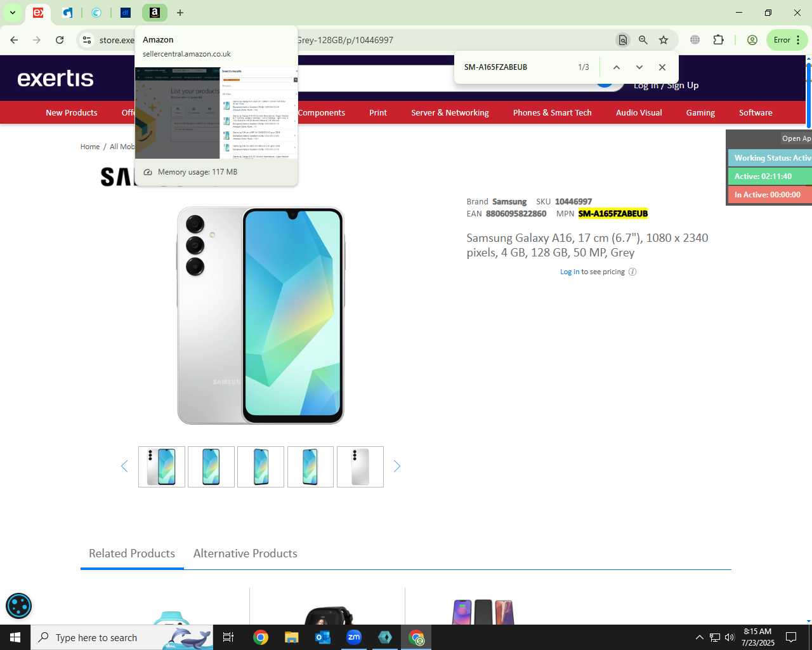Viewport: 812px width, 650px height.
Task: Open the zoom magnifier icon
Action: [x=643, y=40]
